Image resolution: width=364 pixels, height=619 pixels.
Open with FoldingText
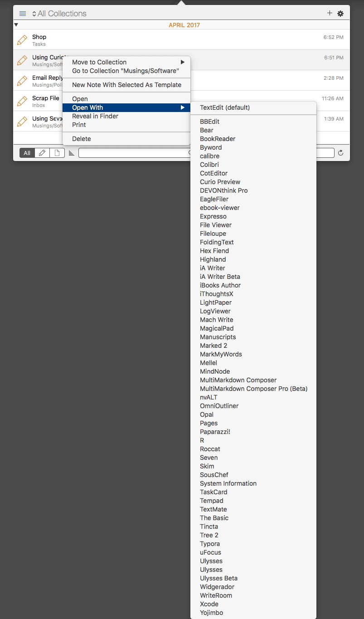[253, 242]
